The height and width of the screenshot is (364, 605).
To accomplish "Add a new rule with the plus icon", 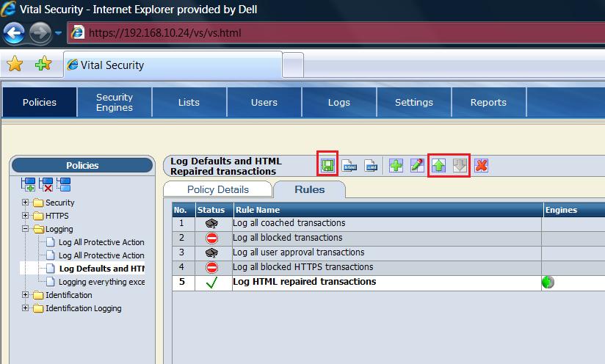I will [x=396, y=165].
